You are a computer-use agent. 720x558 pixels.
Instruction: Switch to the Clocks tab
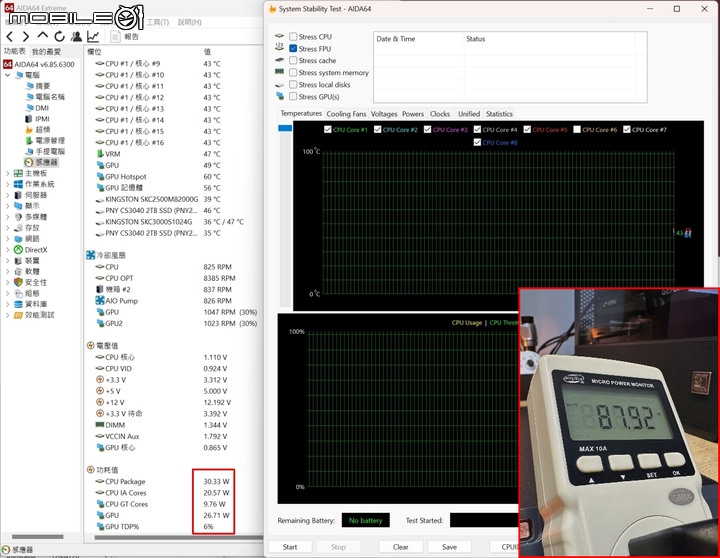pyautogui.click(x=440, y=114)
